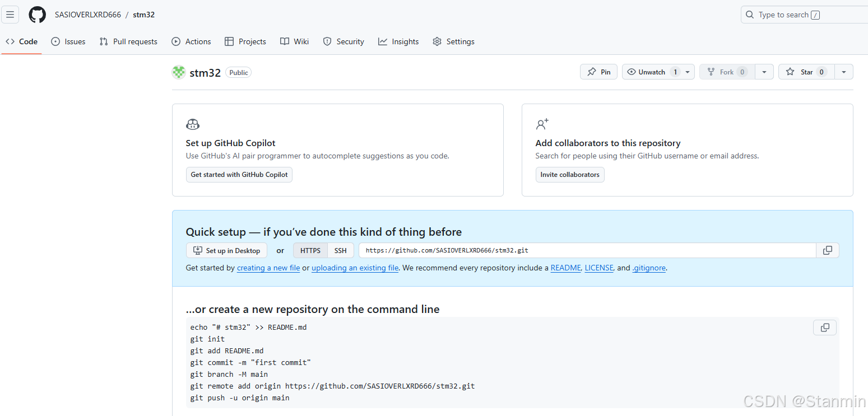Open the Code tab
This screenshot has height=416, width=868.
pos(22,41)
